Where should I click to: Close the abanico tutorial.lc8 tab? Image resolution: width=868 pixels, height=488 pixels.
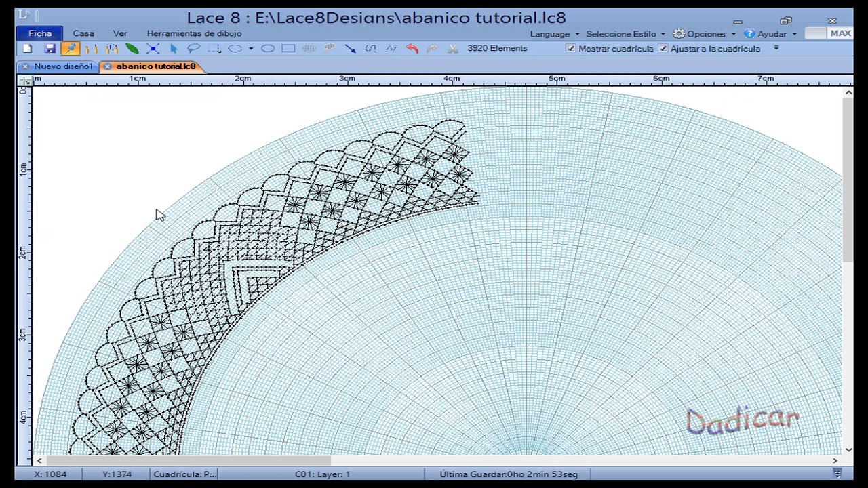click(108, 66)
